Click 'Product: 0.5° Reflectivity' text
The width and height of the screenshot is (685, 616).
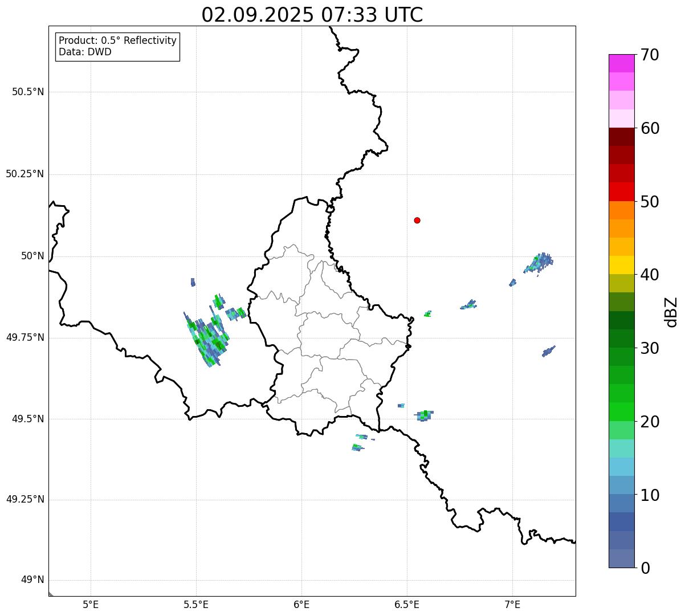[118, 41]
